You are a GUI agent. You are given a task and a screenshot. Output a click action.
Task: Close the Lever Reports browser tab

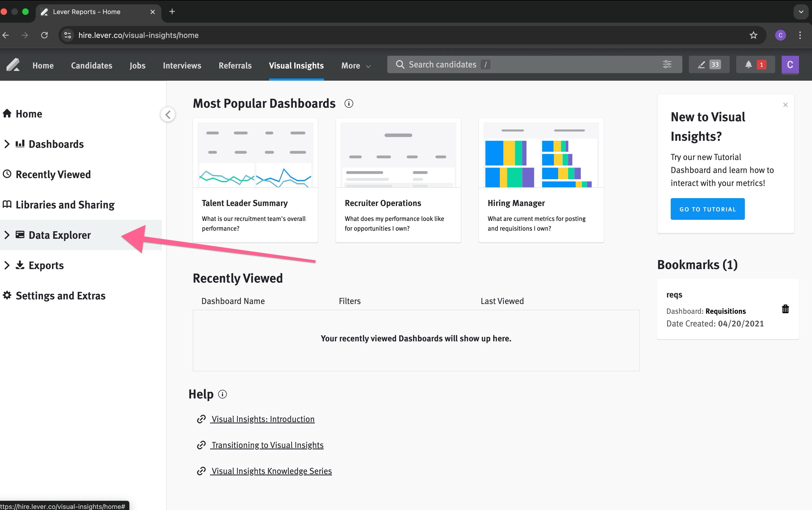[153, 12]
